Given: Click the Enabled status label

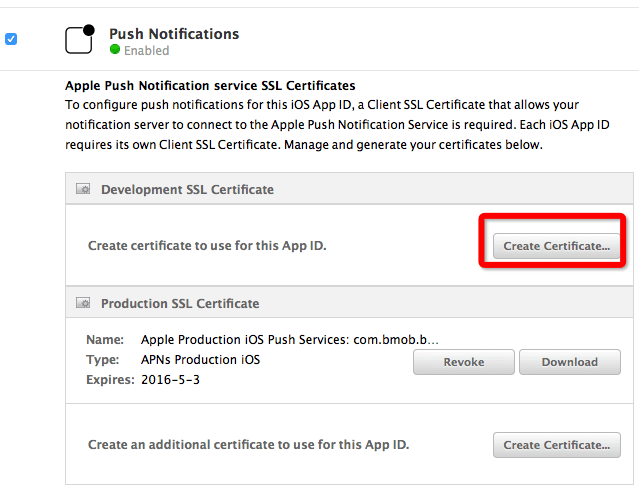Looking at the screenshot, I should 146,50.
